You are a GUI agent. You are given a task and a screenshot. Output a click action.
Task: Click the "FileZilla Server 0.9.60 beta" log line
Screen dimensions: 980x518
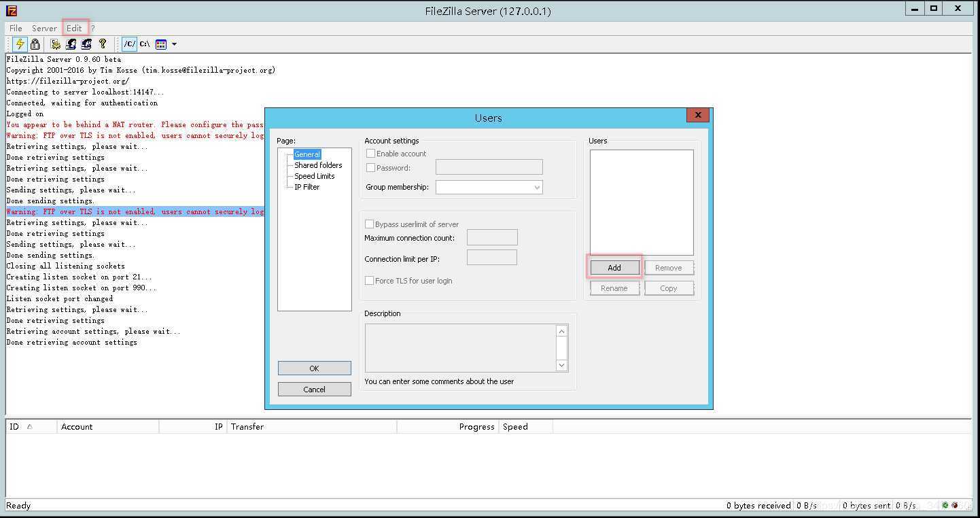point(64,59)
